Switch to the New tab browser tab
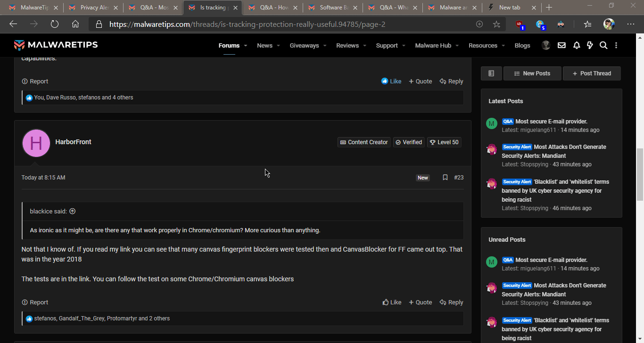The image size is (644, 343). point(512,8)
